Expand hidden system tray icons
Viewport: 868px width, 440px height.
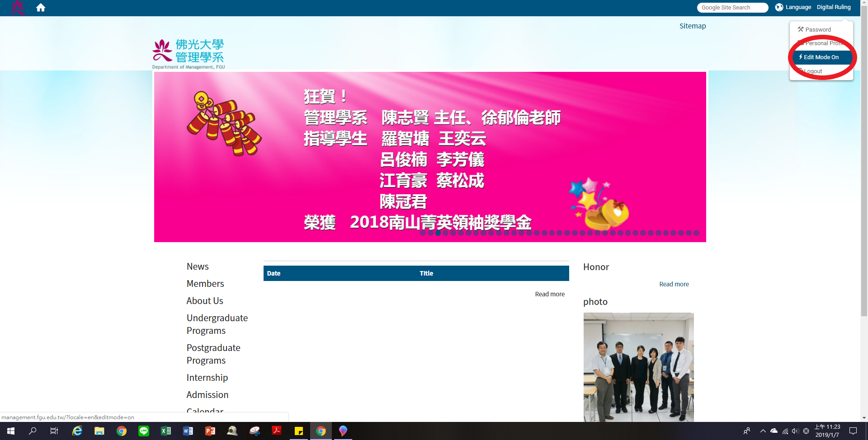(763, 431)
